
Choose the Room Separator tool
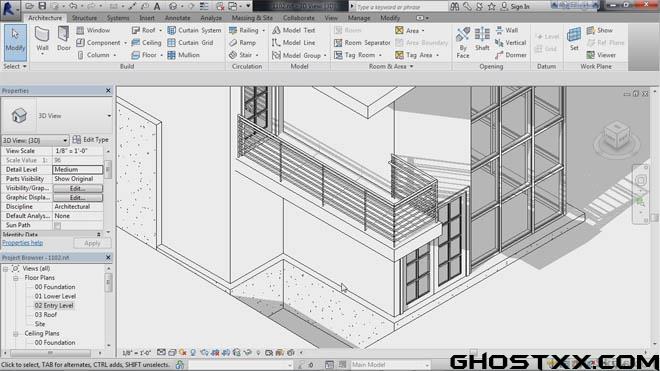[x=362, y=43]
